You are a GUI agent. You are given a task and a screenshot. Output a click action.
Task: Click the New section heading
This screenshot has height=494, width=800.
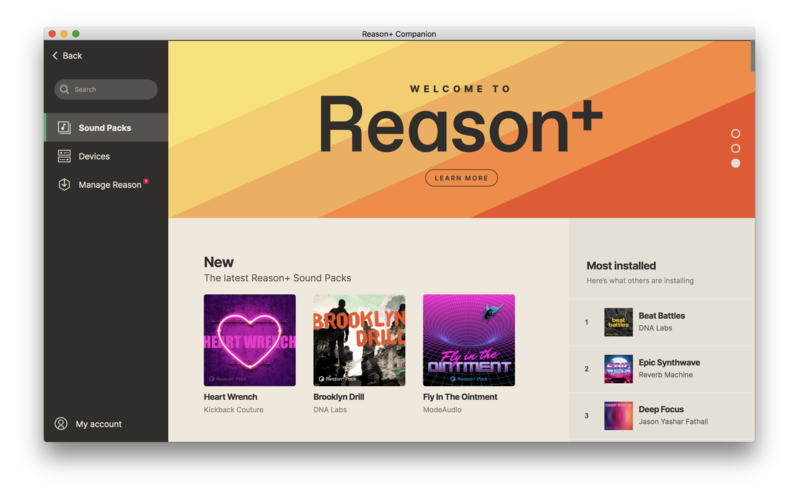[219, 262]
